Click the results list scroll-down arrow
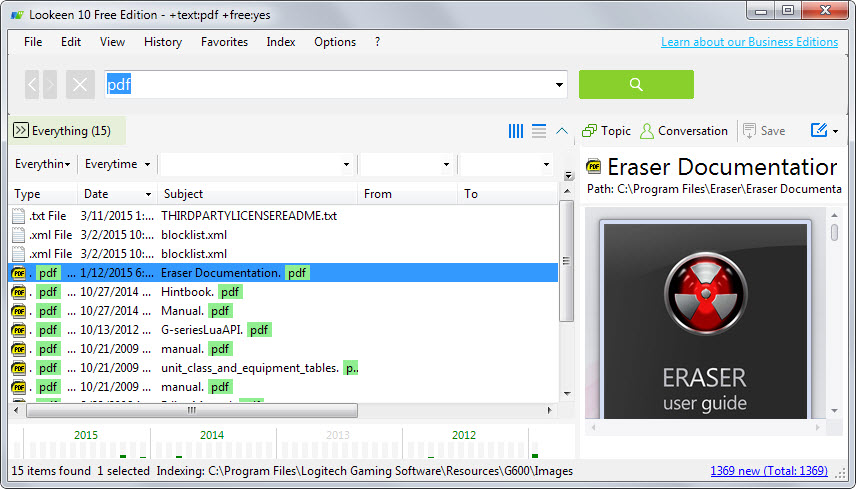This screenshot has width=856, height=489. [x=567, y=394]
